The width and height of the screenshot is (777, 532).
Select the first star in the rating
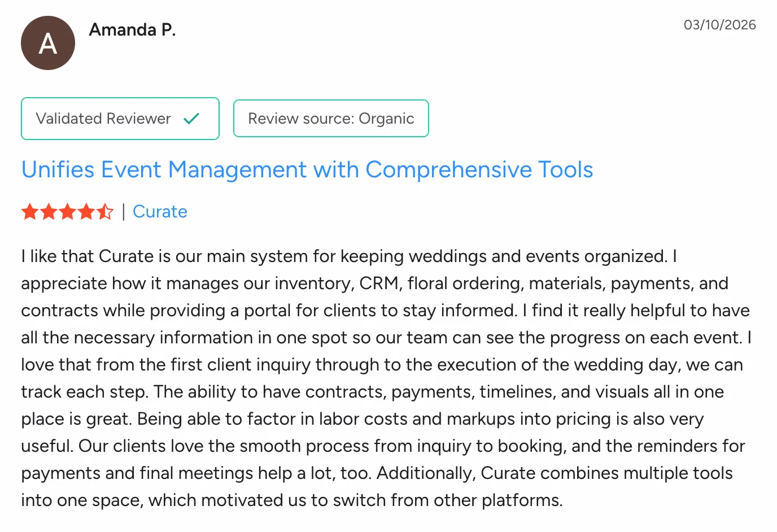(29, 211)
